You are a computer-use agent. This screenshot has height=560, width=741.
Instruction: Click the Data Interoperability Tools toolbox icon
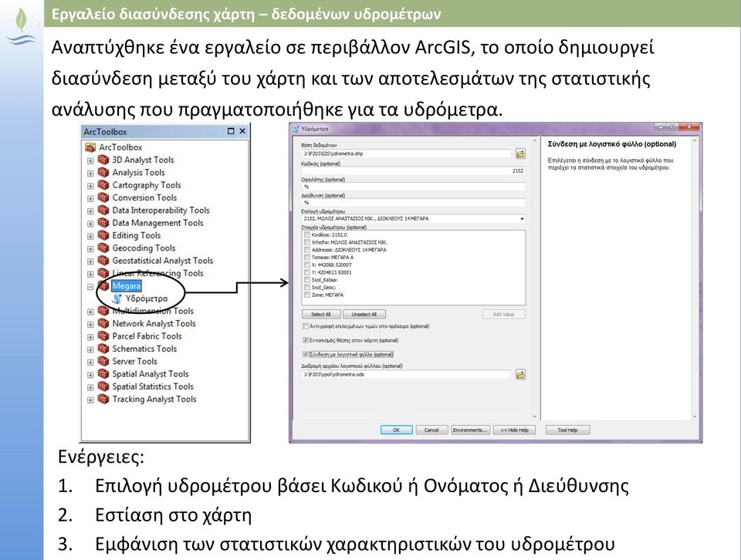[103, 210]
